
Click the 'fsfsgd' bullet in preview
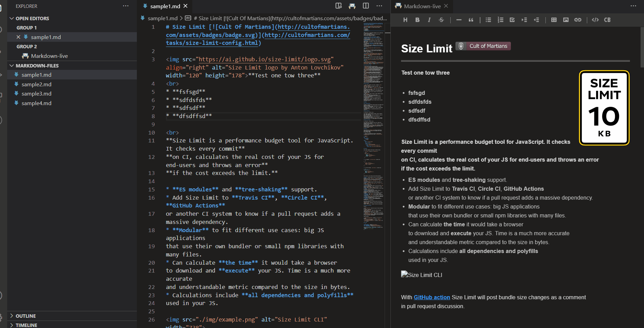coord(416,93)
